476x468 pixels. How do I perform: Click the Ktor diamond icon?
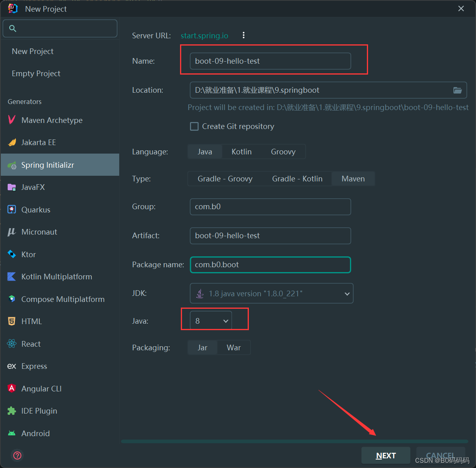click(12, 254)
